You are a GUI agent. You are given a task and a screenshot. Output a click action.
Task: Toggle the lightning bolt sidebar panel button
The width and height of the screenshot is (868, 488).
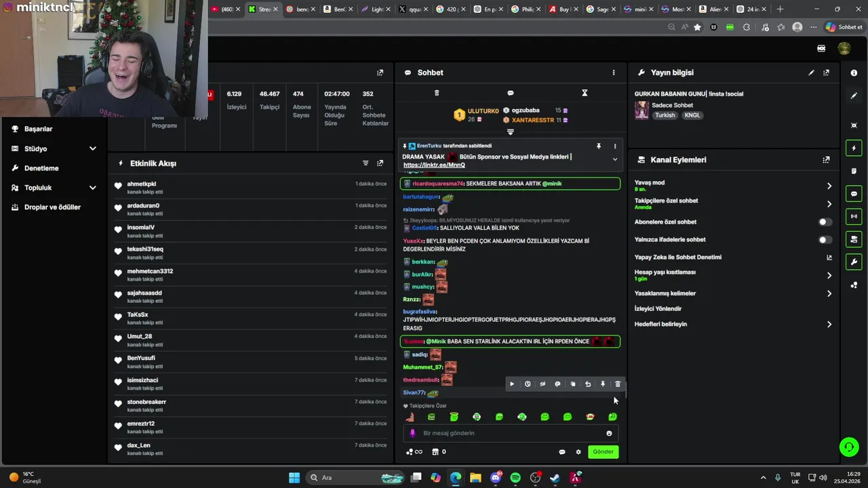point(854,148)
